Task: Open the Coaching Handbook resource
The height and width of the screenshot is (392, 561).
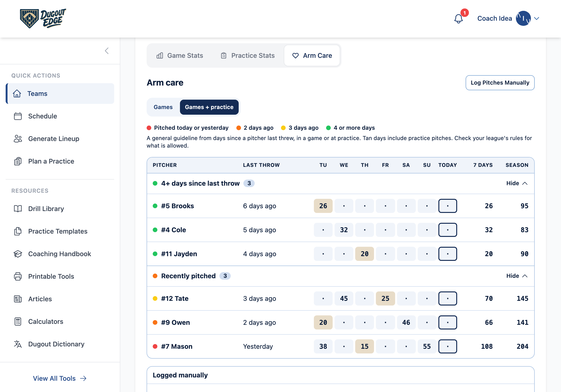Action: point(60,254)
